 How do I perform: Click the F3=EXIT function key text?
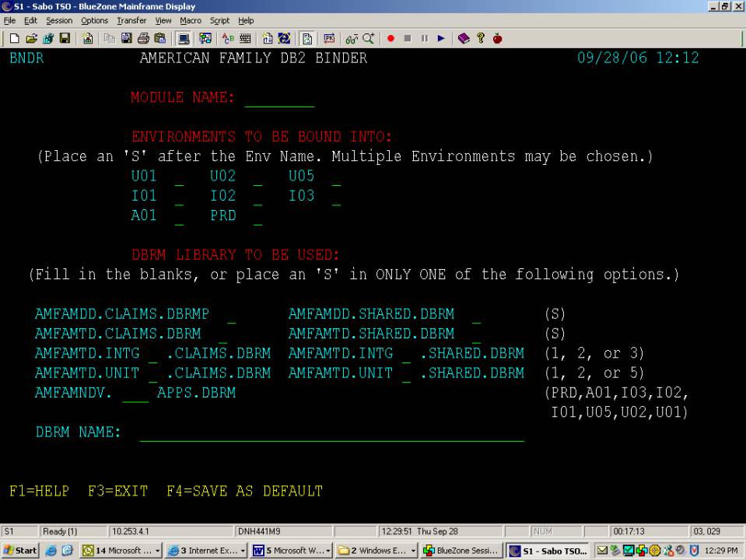118,491
